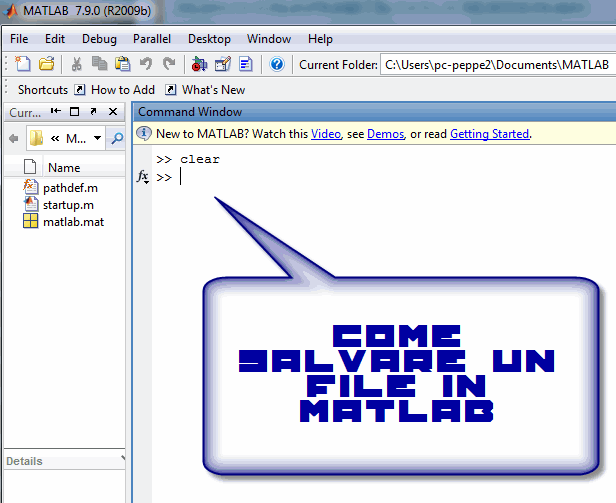Launch Simulink from the toolbar icon
This screenshot has width=616, height=503.
[x=199, y=64]
